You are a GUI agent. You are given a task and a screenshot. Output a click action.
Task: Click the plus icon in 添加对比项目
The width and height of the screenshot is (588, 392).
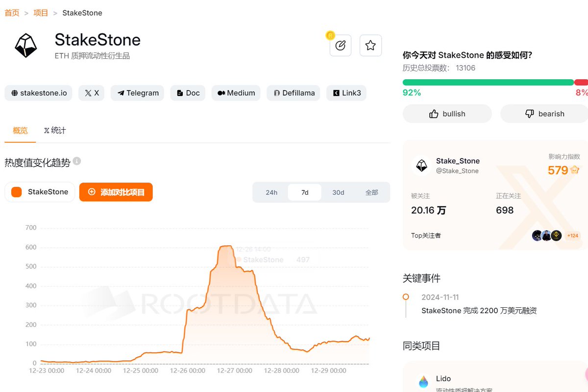pyautogui.click(x=92, y=192)
